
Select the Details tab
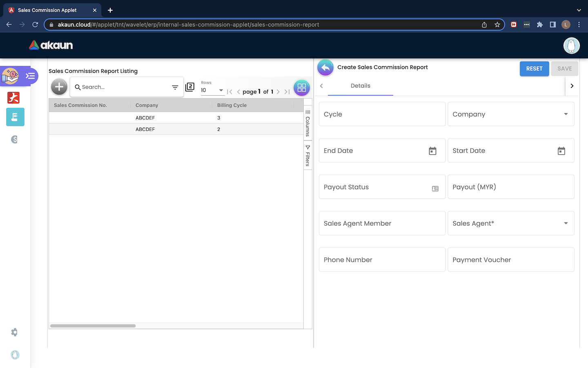pos(360,86)
